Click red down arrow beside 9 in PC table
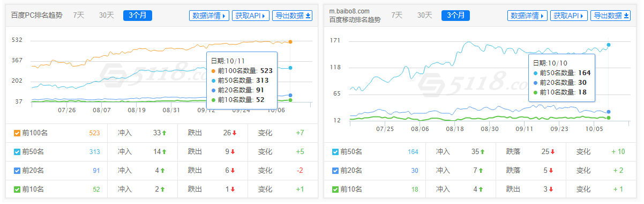This screenshot has height=204, width=644. coord(233,152)
